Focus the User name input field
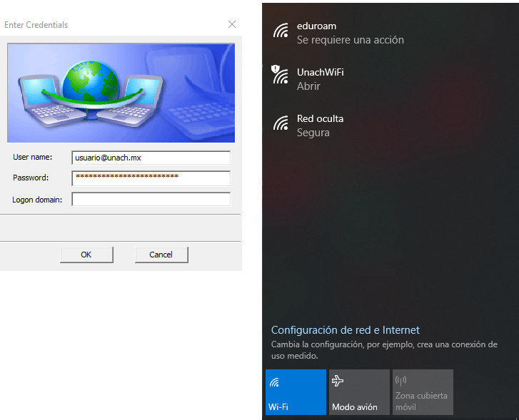The width and height of the screenshot is (519, 420). tap(151, 158)
